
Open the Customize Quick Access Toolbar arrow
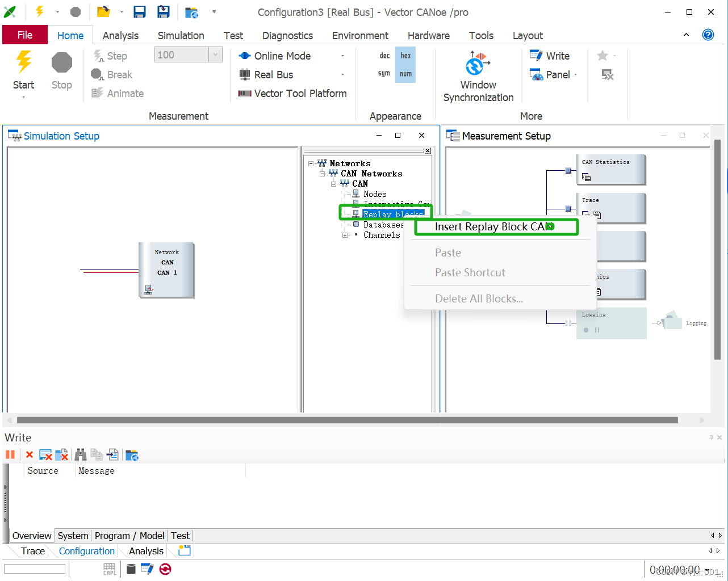[x=214, y=12]
